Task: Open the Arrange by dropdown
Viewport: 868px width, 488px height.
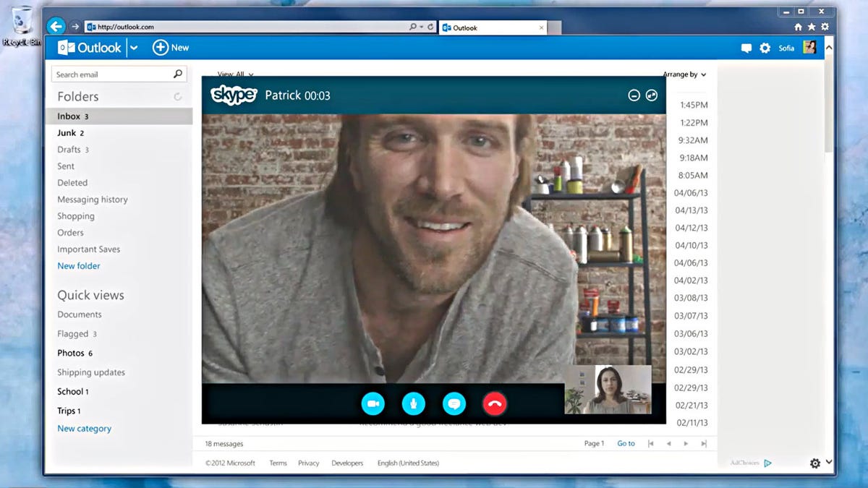Action: click(684, 74)
